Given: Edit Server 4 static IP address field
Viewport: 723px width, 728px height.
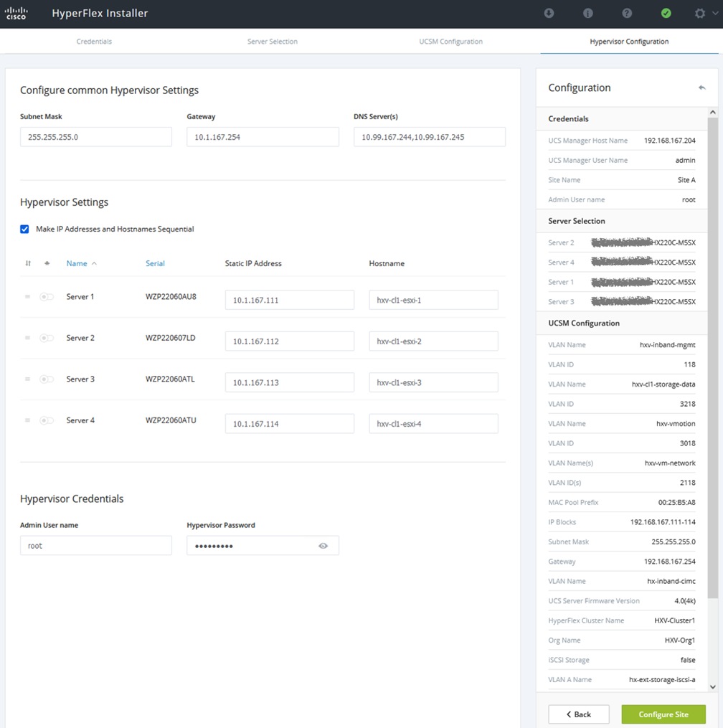Looking at the screenshot, I should click(290, 424).
